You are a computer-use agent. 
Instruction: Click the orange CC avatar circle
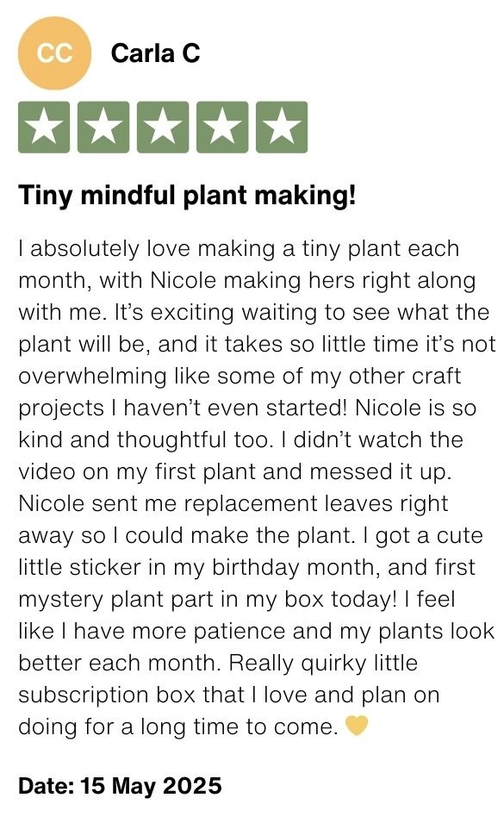[x=54, y=53]
